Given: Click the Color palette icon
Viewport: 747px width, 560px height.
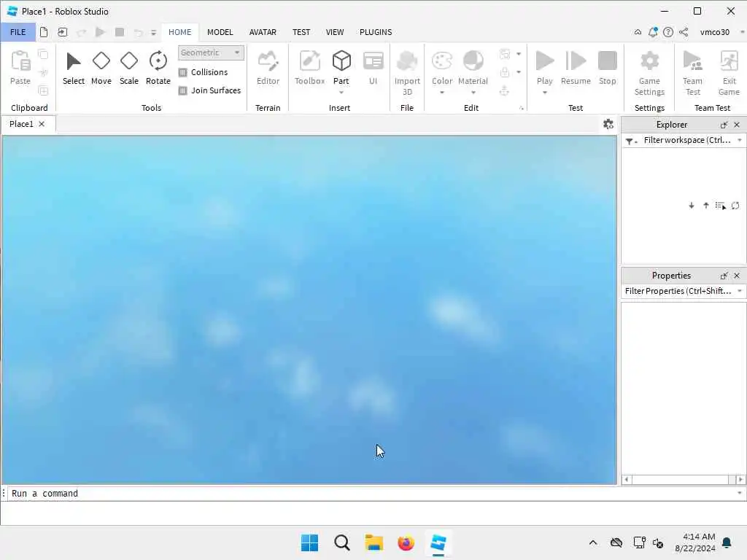Looking at the screenshot, I should (x=441, y=61).
